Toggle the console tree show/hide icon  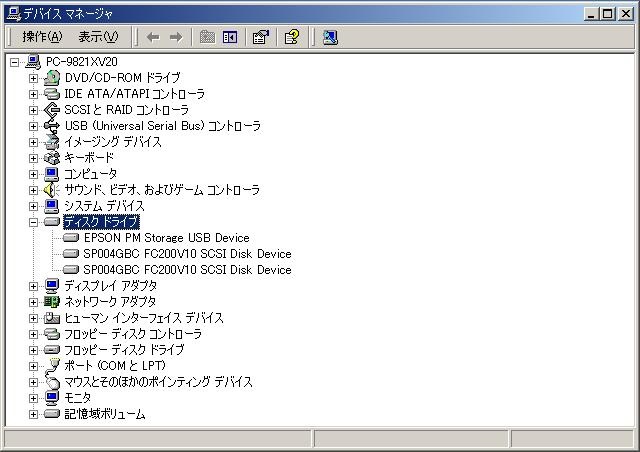point(229,37)
